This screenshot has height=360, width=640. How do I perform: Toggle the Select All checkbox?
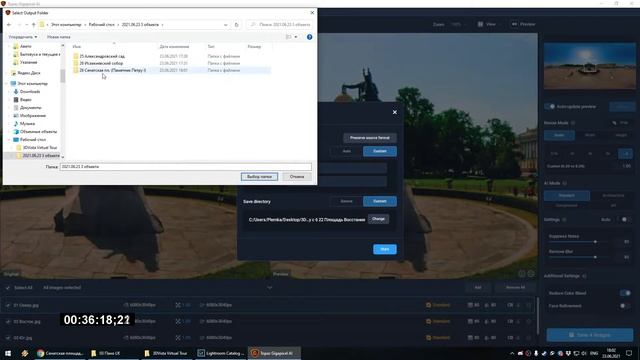(x=8, y=288)
